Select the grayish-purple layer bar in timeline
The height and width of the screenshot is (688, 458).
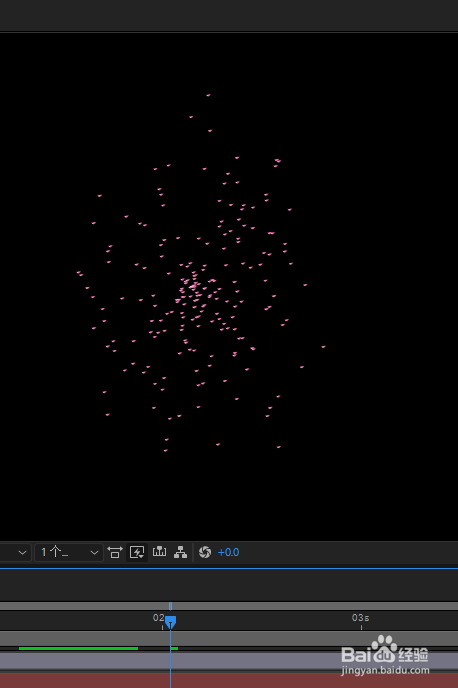pos(229,661)
